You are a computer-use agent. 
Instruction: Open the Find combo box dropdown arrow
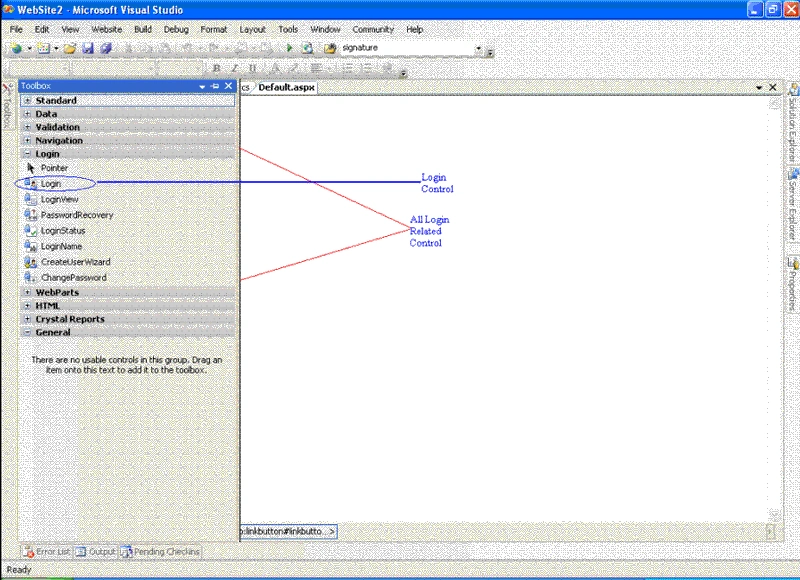pyautogui.click(x=478, y=48)
